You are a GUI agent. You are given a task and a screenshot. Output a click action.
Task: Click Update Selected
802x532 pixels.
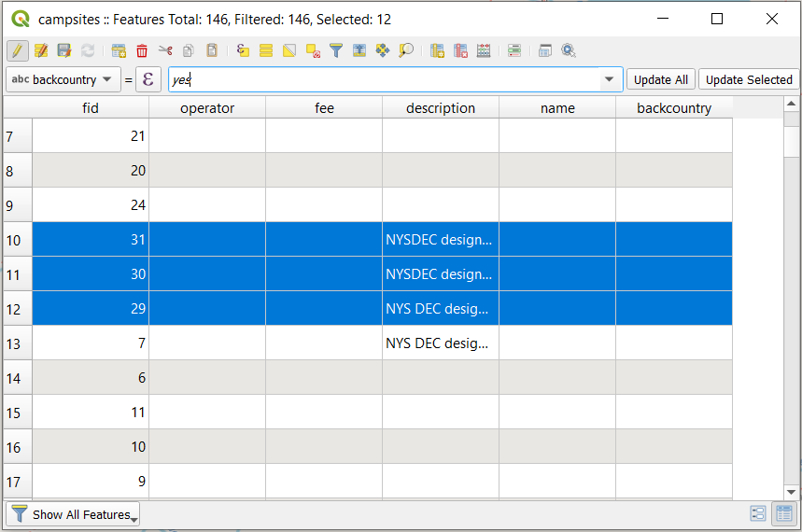pos(749,80)
